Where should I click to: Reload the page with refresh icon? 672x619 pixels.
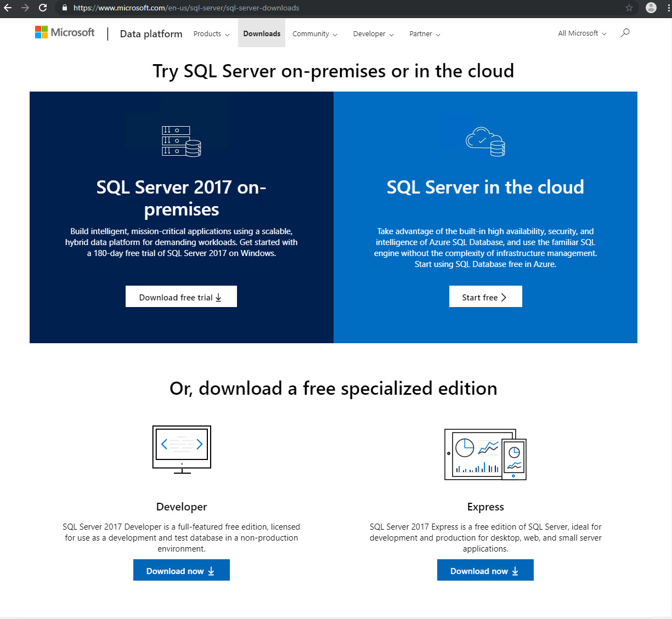43,8
